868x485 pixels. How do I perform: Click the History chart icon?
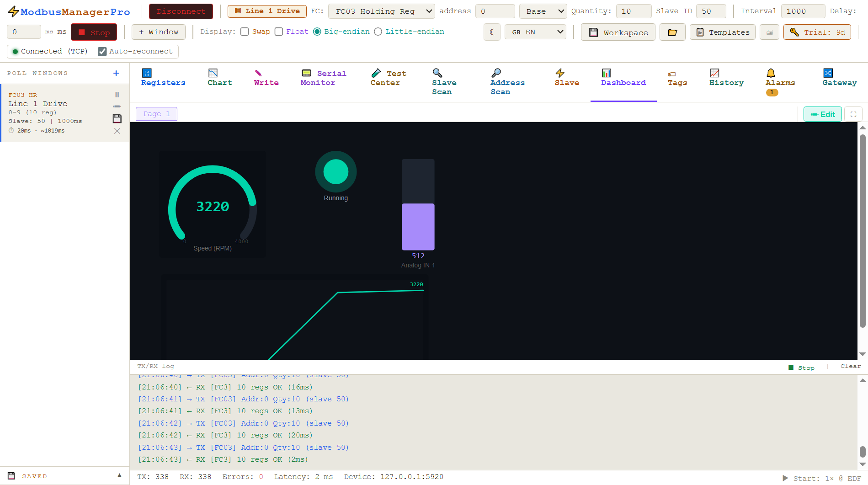coord(714,73)
